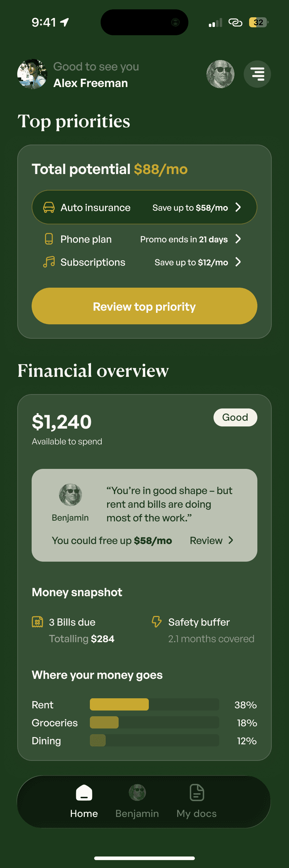Switch to the Benjamin tab

(137, 801)
